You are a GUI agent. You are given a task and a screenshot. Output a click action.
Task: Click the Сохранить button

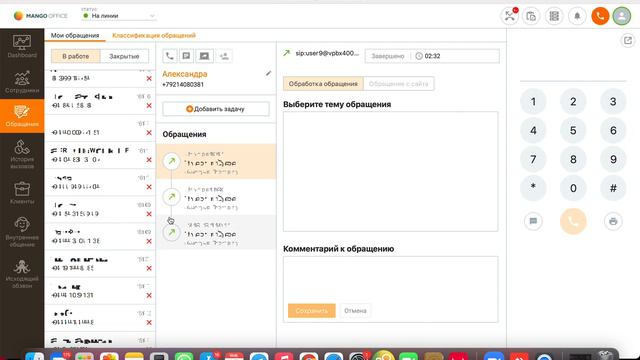point(311,311)
